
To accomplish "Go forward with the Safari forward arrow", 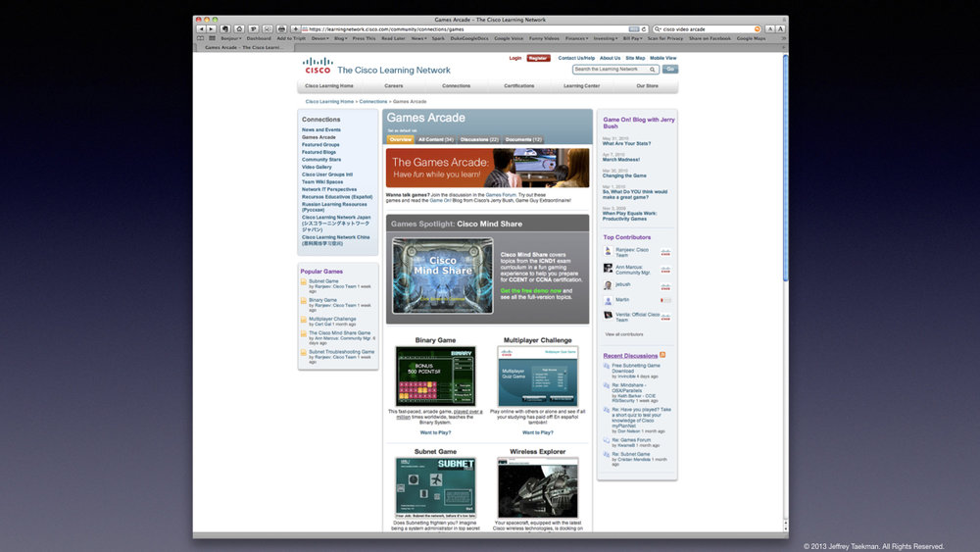I will click(212, 28).
